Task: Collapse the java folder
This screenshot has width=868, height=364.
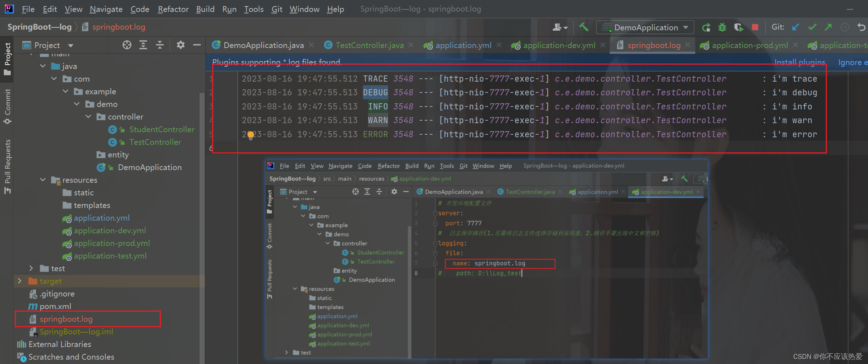Action: coord(43,66)
